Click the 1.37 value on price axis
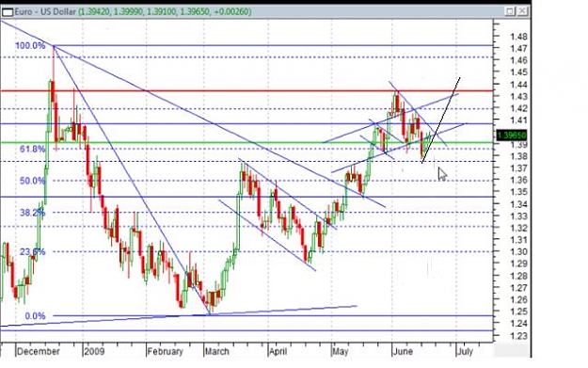The image size is (588, 368). coord(518,168)
